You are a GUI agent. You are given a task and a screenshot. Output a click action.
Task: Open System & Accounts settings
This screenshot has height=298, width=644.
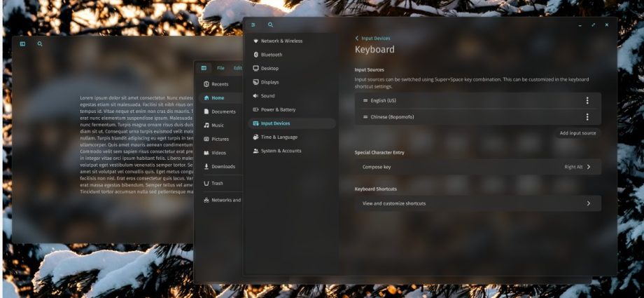click(x=292, y=151)
